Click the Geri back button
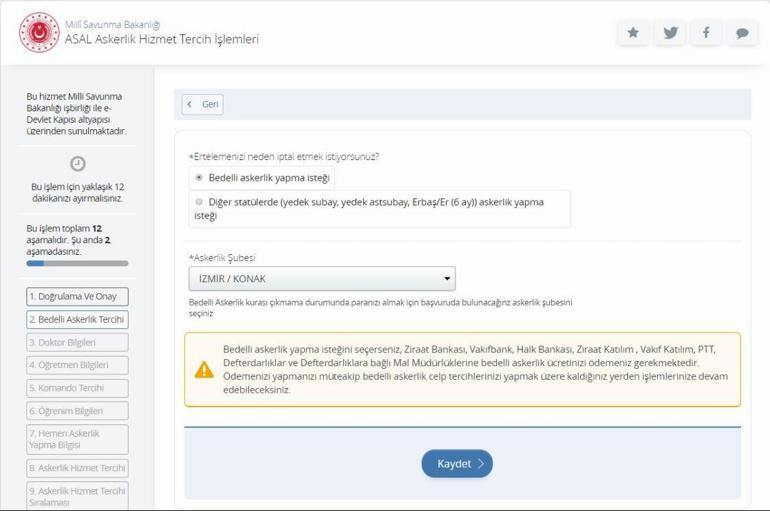770x511 pixels. [203, 105]
